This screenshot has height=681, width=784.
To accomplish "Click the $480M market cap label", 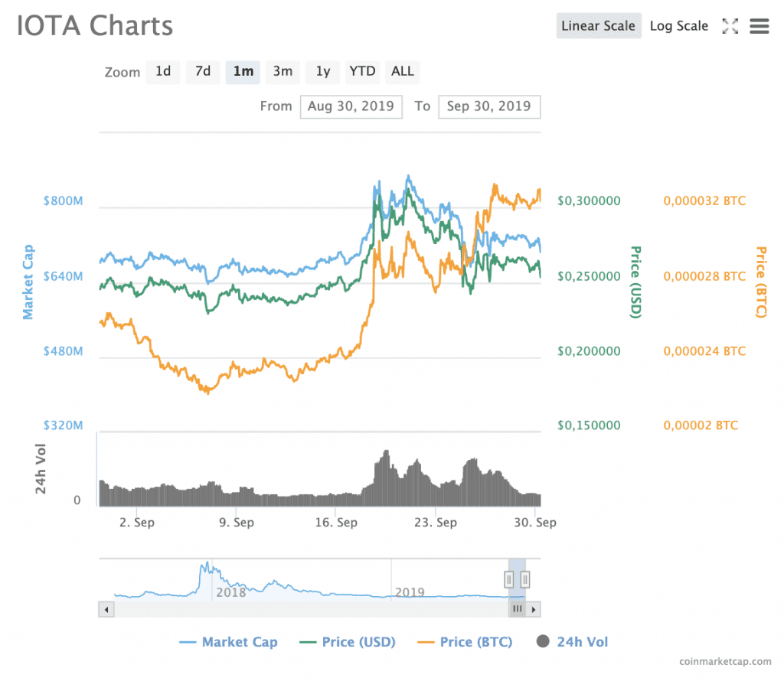I will [x=63, y=351].
